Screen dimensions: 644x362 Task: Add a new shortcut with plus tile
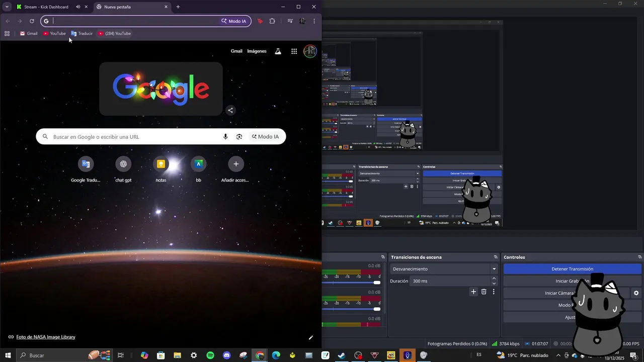click(236, 169)
